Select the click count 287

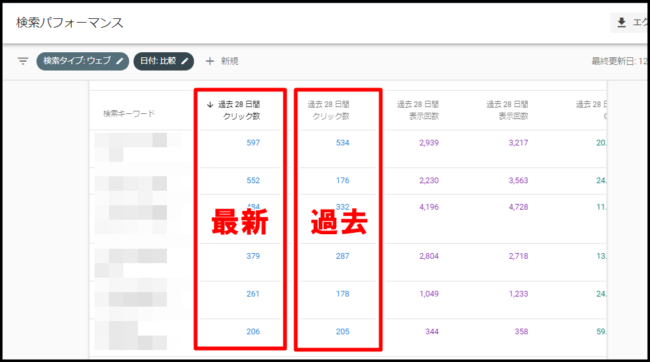pyautogui.click(x=343, y=256)
